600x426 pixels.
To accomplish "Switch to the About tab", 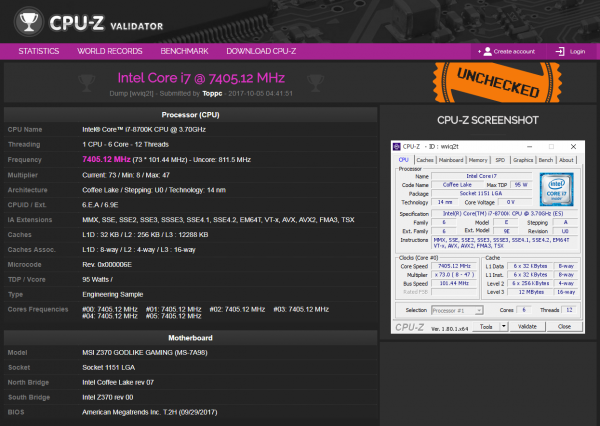I will click(x=566, y=160).
